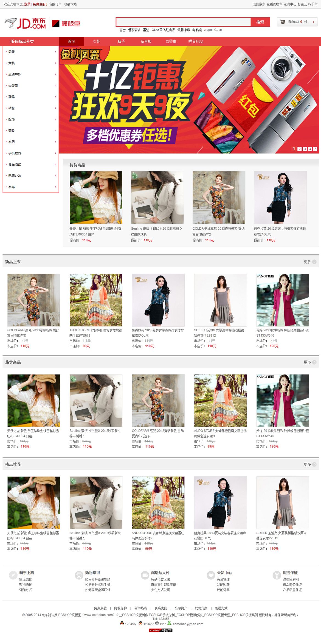The image size is (321, 644).
Task: Click the 收藏本站 link
Action: (70, 4)
